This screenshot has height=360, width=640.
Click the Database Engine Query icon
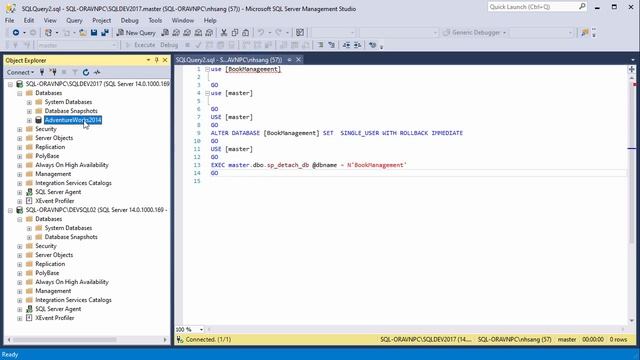point(165,33)
